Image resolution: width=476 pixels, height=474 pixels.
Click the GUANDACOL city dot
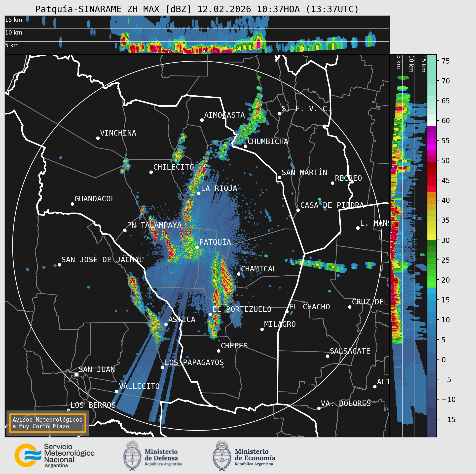(x=72, y=204)
